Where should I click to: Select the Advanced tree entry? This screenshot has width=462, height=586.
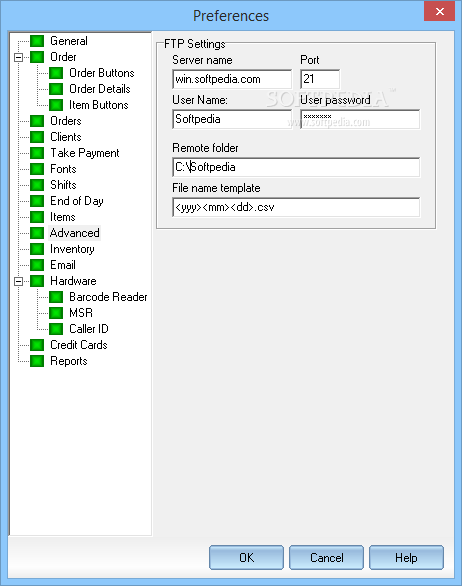[x=75, y=233]
